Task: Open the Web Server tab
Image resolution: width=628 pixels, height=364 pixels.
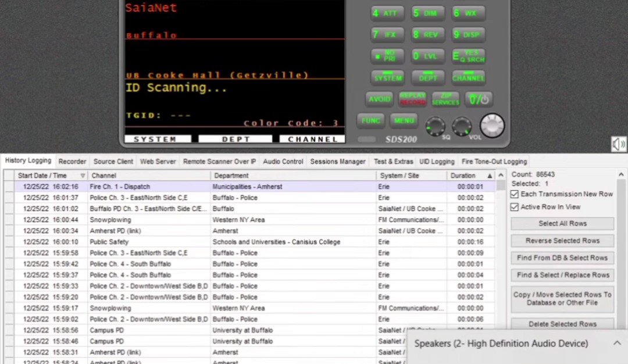Action: [158, 162]
